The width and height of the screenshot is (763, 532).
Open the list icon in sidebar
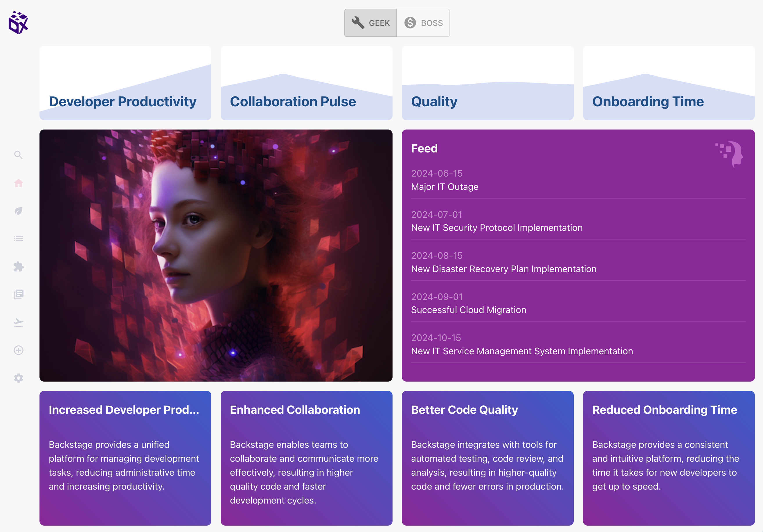[18, 239]
